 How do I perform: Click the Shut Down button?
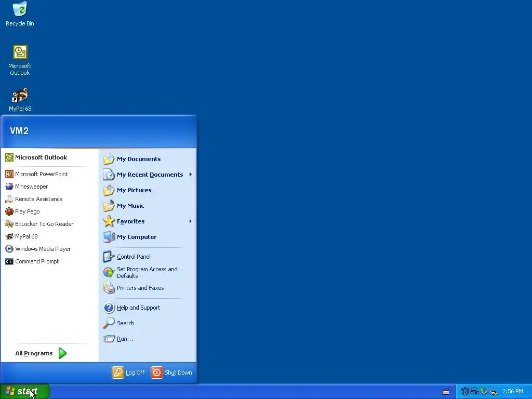pos(171,373)
